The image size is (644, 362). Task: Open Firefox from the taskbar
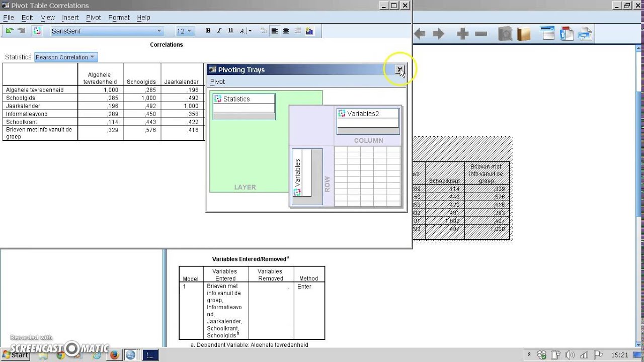[114, 355]
